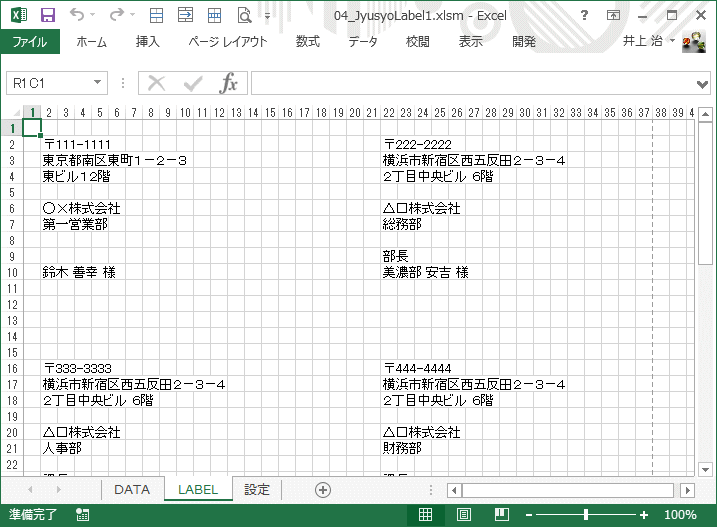Open the データ ribbon tab
Image resolution: width=717 pixels, height=527 pixels.
[363, 42]
